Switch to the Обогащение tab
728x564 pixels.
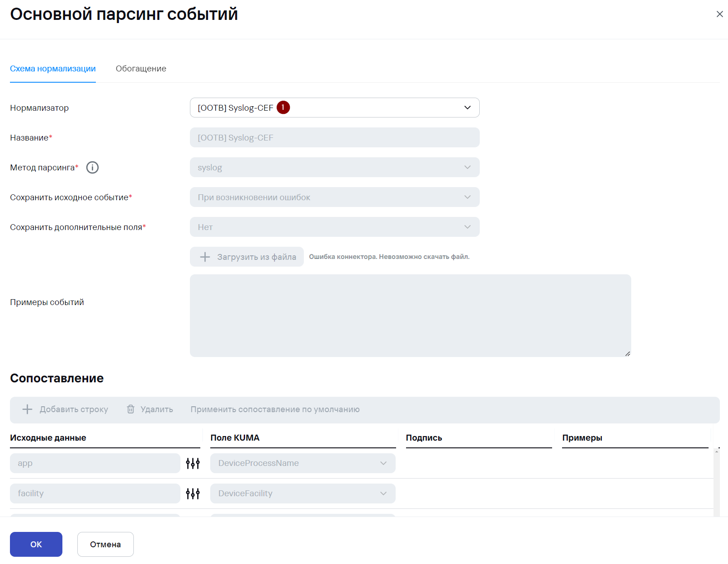tap(141, 69)
